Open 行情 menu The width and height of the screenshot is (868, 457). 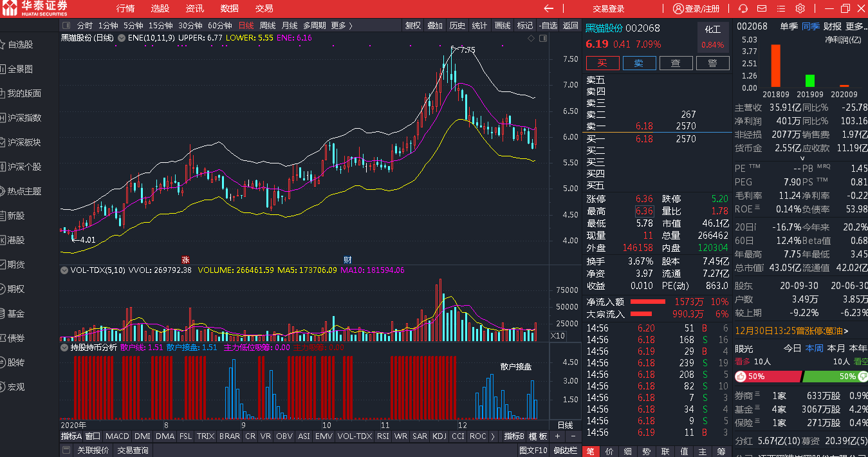click(x=125, y=8)
